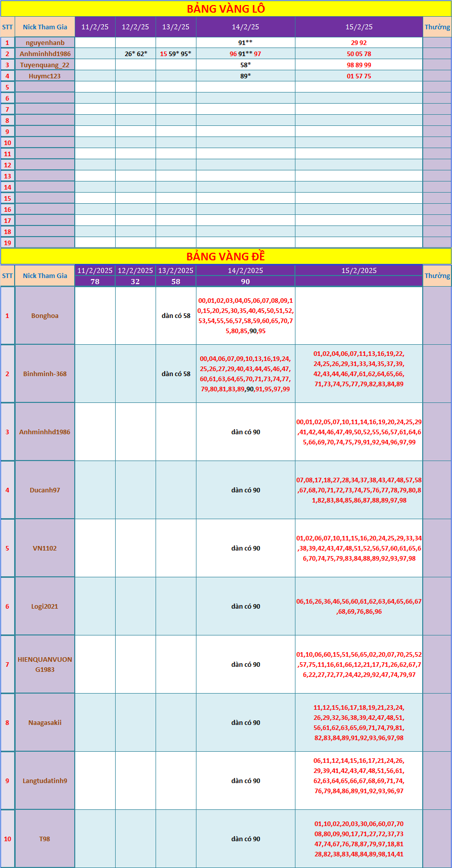Click Anhminhhd1986 in the Lô table

click(45, 54)
